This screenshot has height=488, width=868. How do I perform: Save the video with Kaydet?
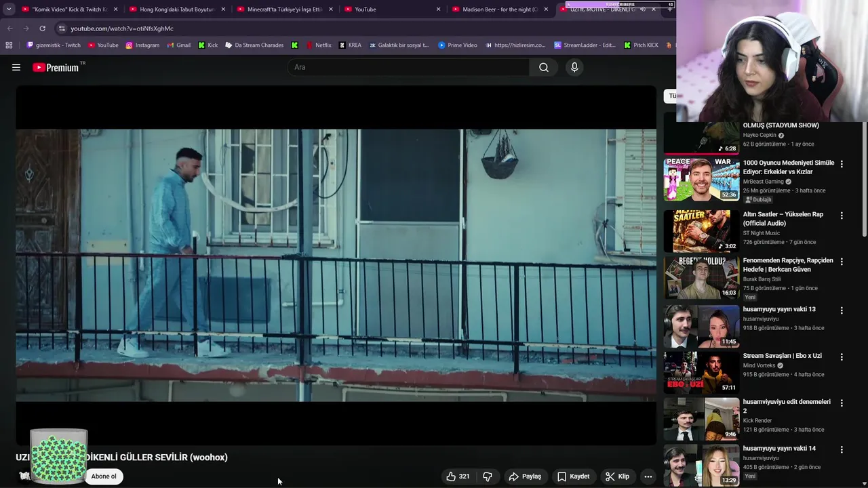pos(573,476)
